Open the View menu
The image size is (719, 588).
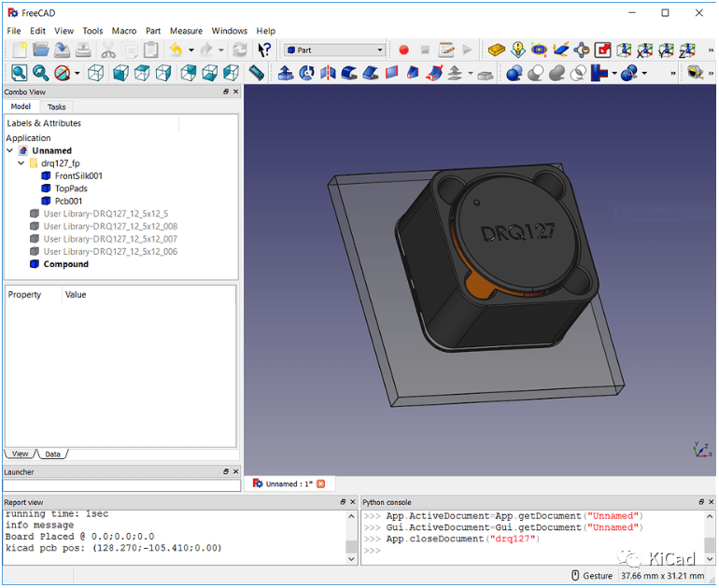tap(63, 31)
